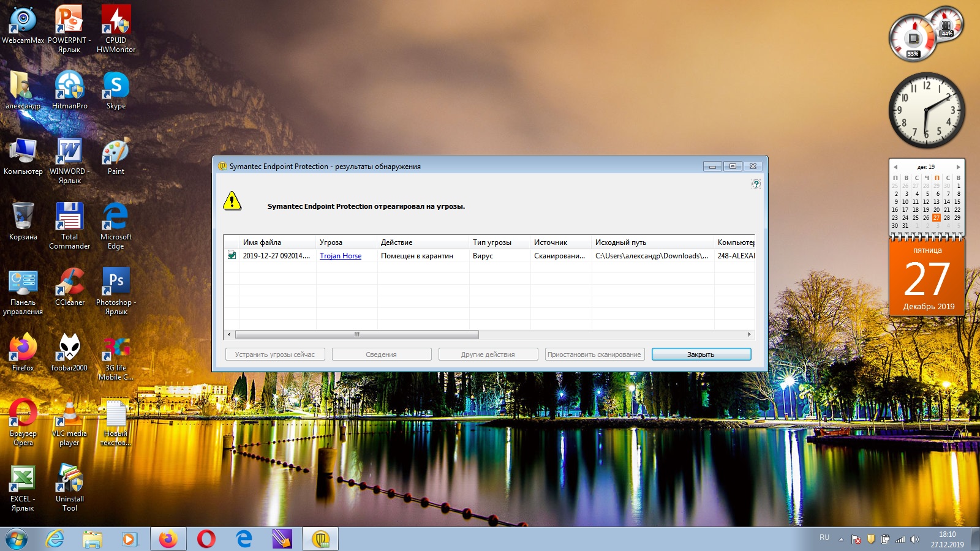
Task: Click the volume speaker tray icon
Action: point(915,539)
